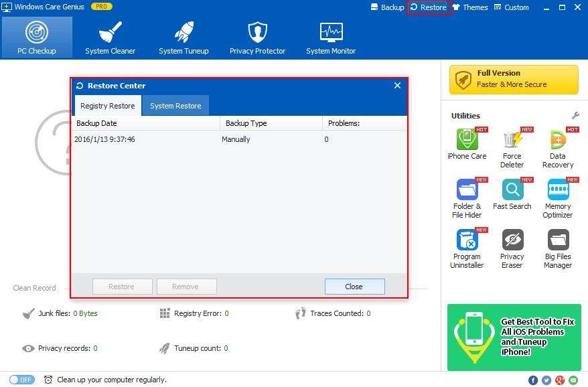
Task: Click the Tuneup count value
Action: click(x=226, y=348)
